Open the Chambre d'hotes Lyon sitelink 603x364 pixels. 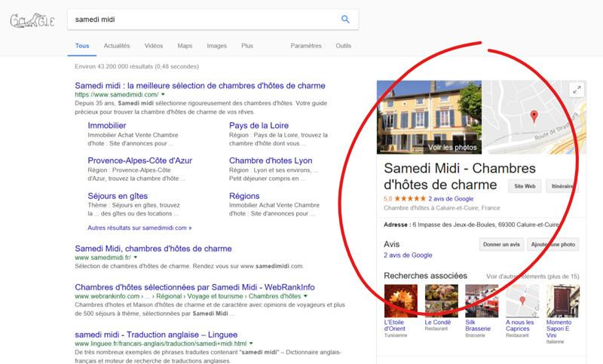(x=270, y=161)
